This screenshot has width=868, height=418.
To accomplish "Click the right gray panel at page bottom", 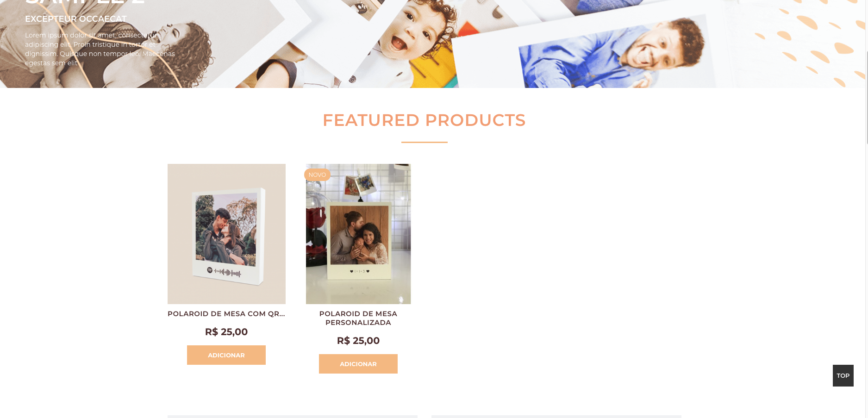I will tap(556, 417).
